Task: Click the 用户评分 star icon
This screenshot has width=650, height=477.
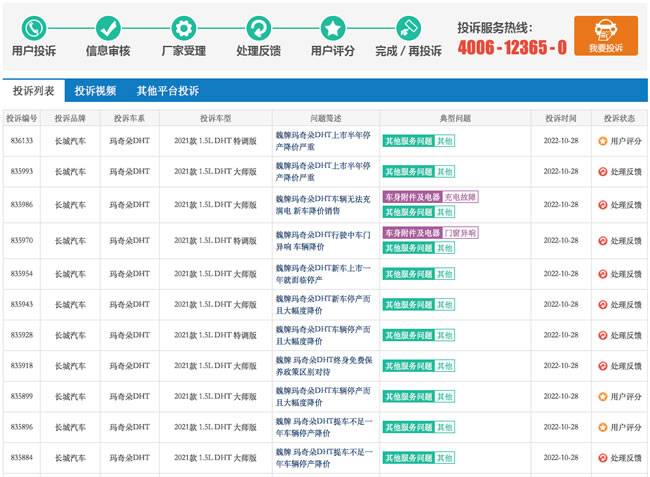Action: pyautogui.click(x=333, y=27)
